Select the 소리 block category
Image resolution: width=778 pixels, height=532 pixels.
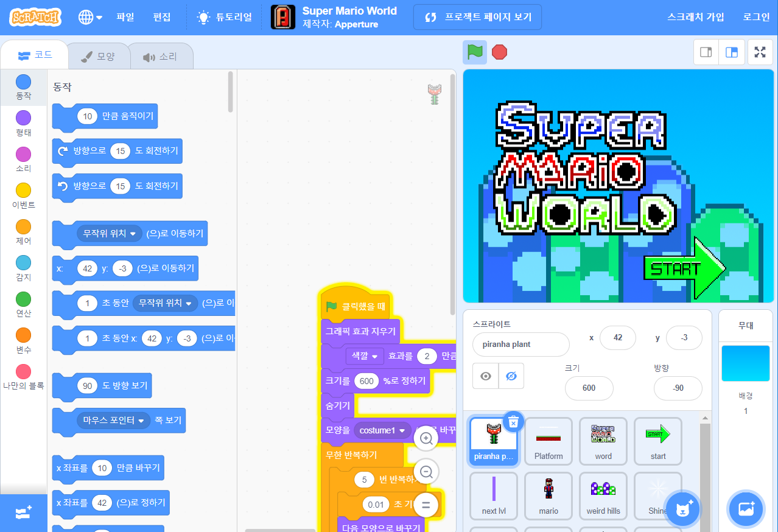click(x=23, y=160)
